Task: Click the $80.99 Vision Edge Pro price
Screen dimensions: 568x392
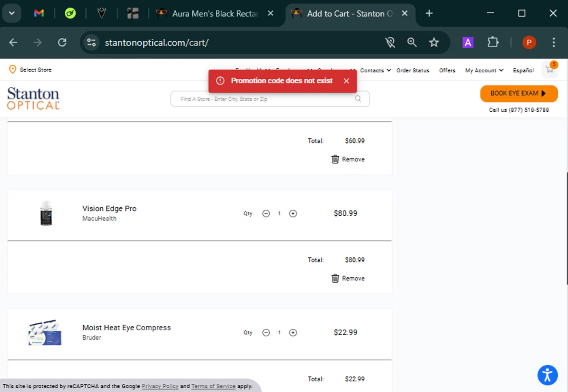Action: click(345, 213)
